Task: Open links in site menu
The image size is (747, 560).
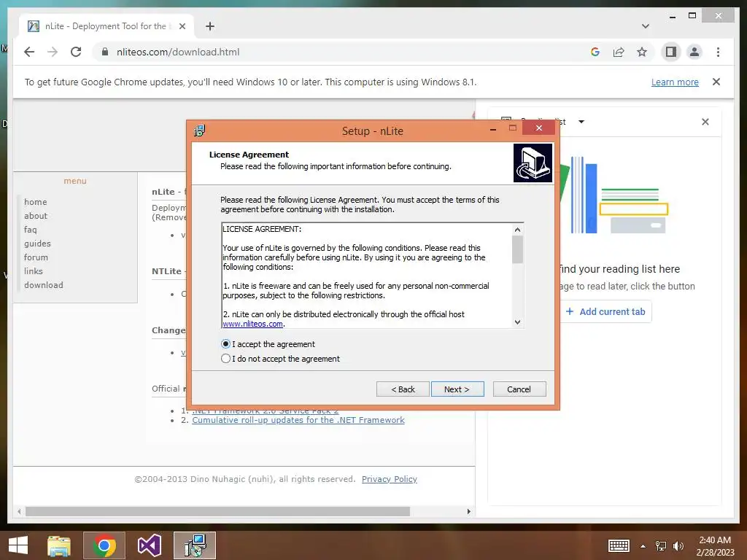Action: pos(34,271)
